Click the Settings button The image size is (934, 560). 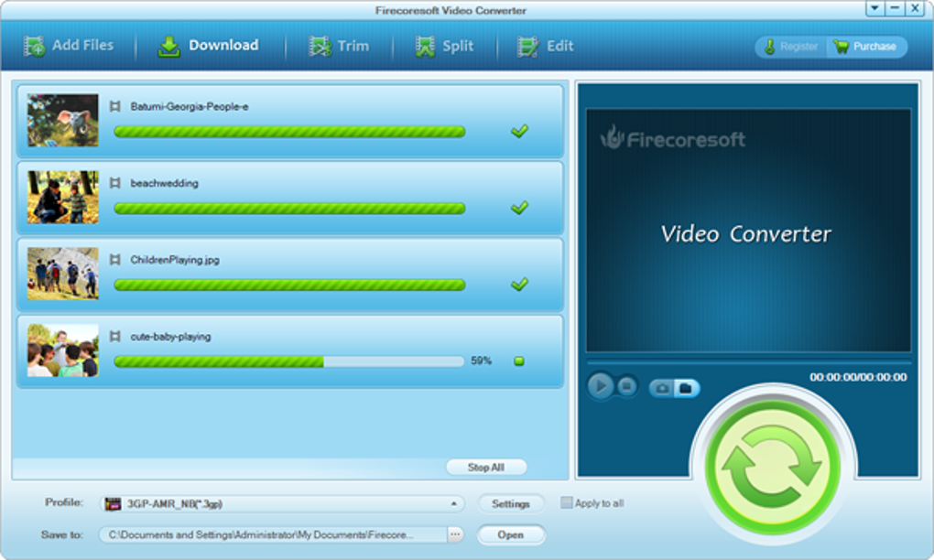click(x=510, y=504)
